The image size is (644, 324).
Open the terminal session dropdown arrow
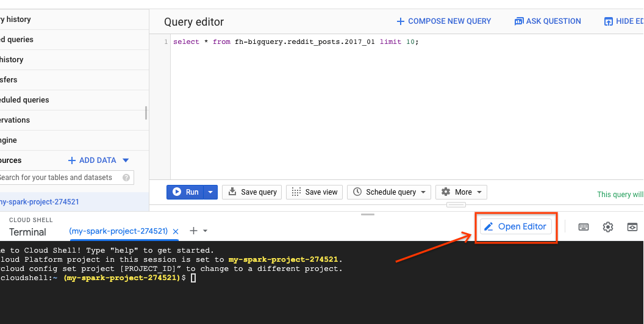(206, 231)
